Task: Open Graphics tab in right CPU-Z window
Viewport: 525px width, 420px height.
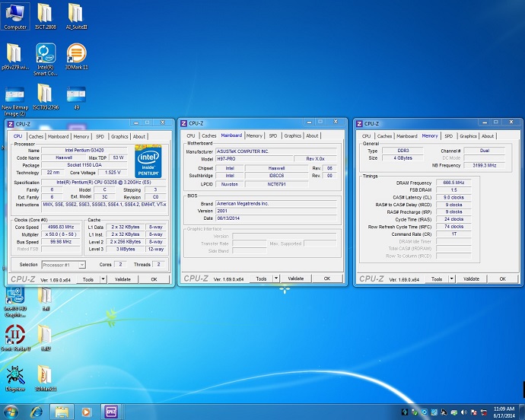Action: [468, 136]
